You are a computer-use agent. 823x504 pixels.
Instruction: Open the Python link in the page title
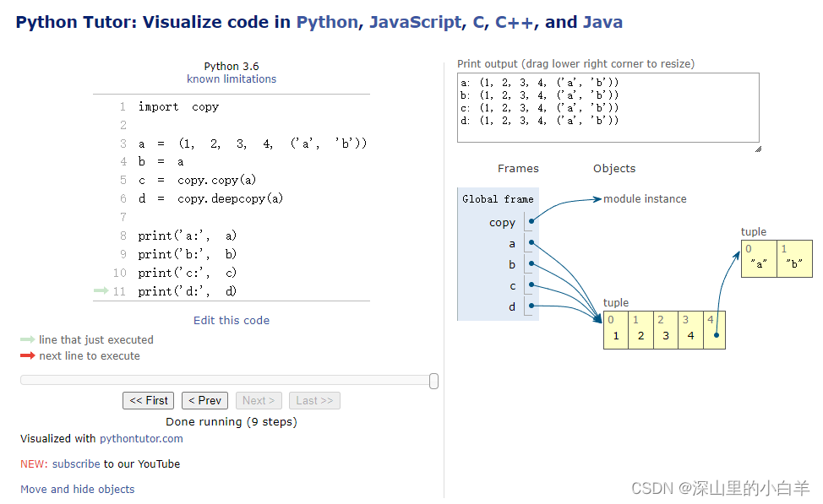[x=327, y=22]
